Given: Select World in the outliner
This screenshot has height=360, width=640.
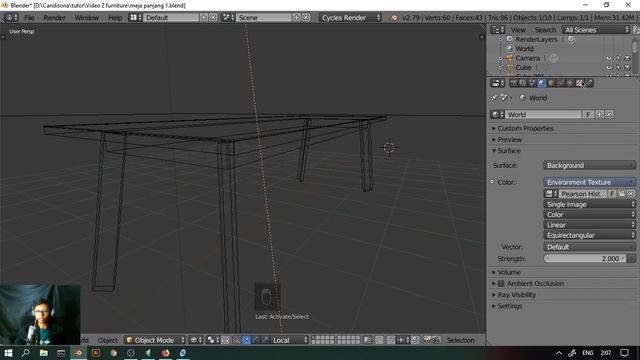Looking at the screenshot, I should 524,49.
